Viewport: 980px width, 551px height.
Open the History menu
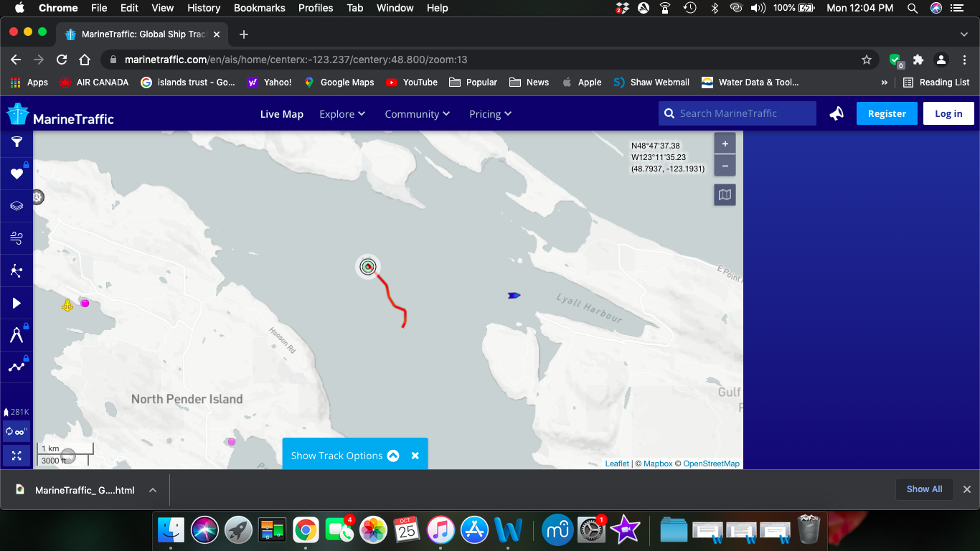204,8
